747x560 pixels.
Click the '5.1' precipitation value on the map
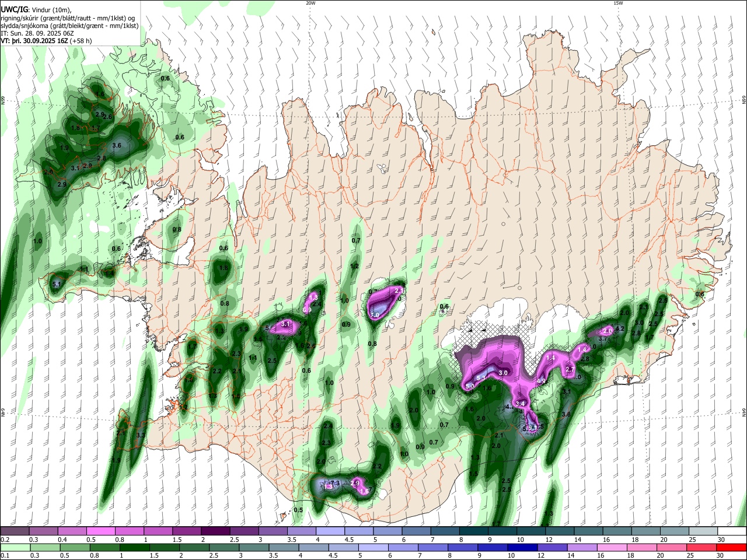tap(57, 284)
